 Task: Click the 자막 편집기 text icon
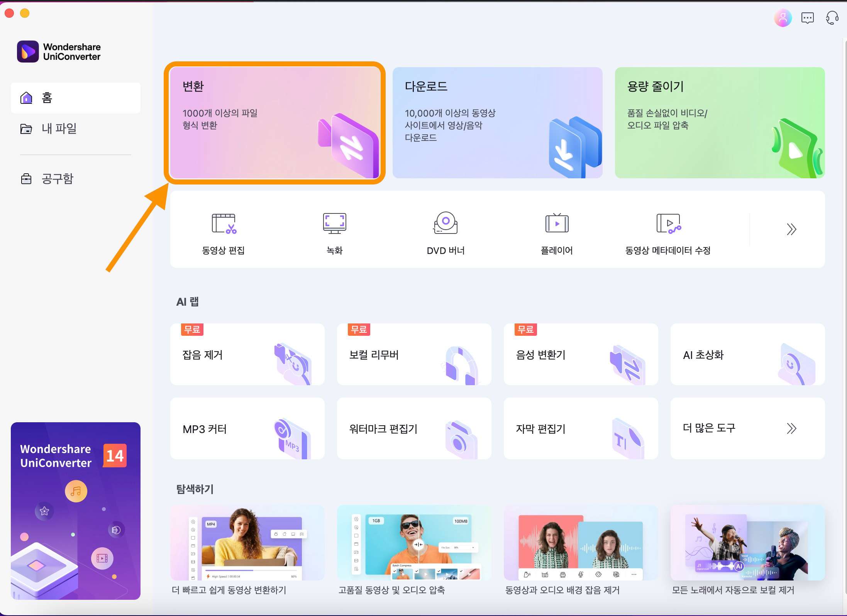click(x=628, y=438)
